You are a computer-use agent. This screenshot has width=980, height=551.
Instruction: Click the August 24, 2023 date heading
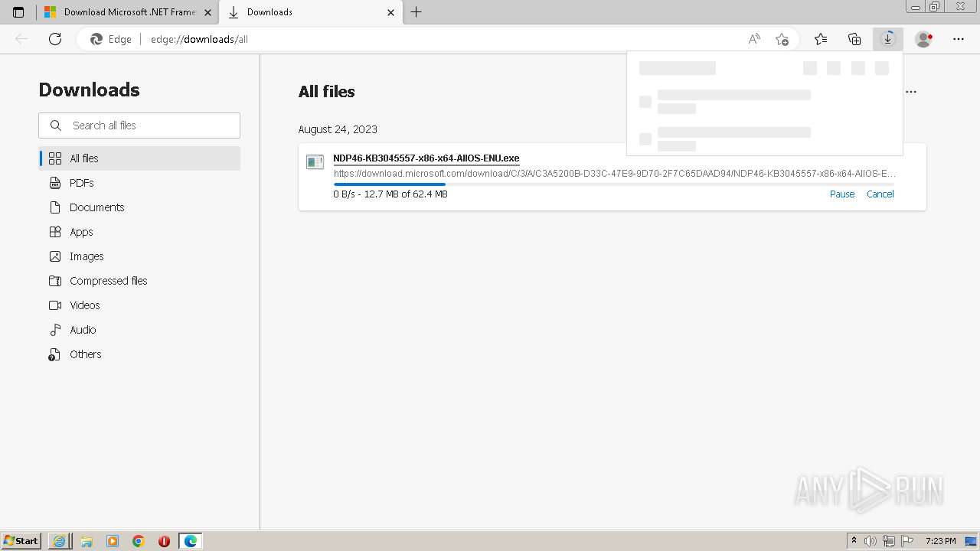point(338,129)
